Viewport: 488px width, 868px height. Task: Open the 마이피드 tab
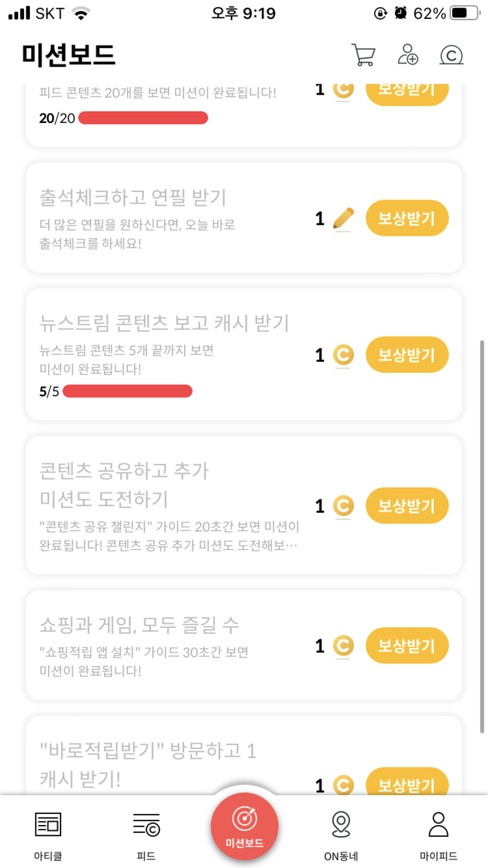(x=439, y=833)
